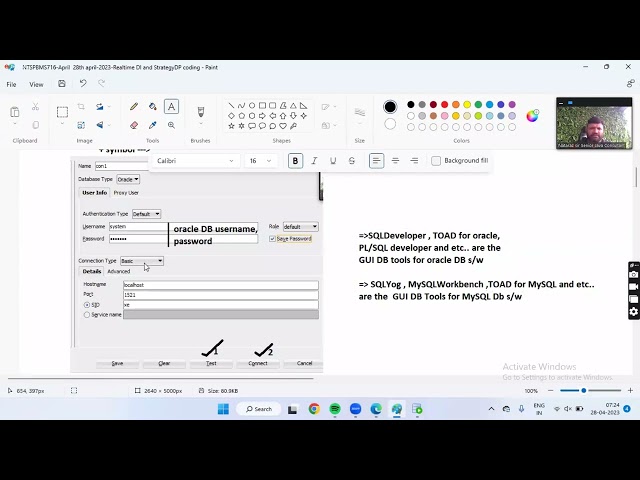Image resolution: width=640 pixels, height=480 pixels.
Task: Enable the Background fill checkbox
Action: [x=436, y=161]
